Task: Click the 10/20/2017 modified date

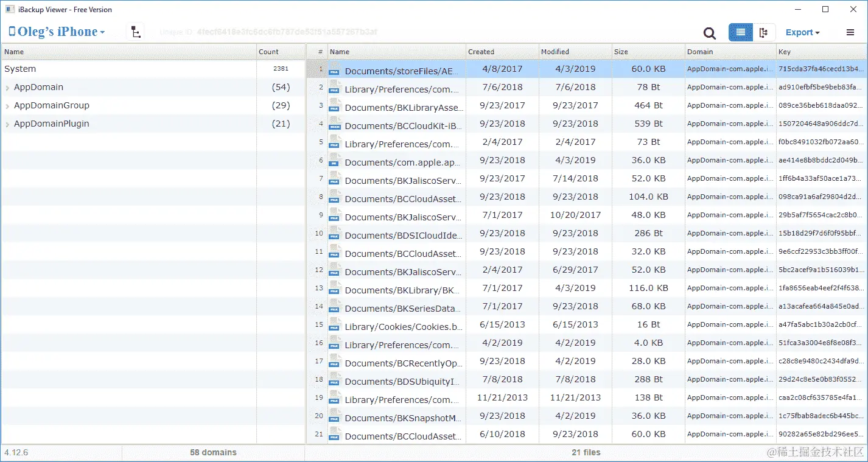Action: [575, 215]
